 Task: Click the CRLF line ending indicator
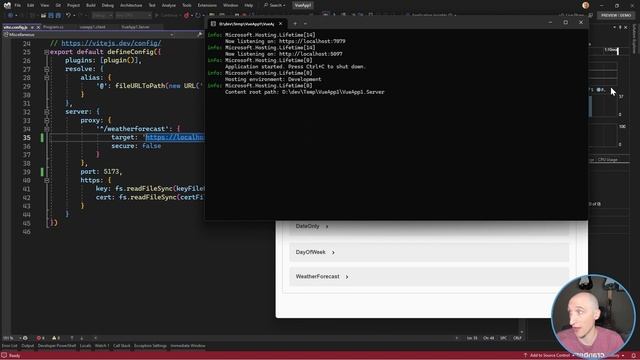517,338
